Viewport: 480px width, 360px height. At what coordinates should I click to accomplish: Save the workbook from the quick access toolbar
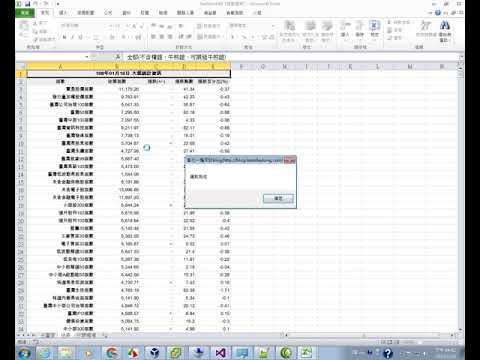pyautogui.click(x=27, y=4)
